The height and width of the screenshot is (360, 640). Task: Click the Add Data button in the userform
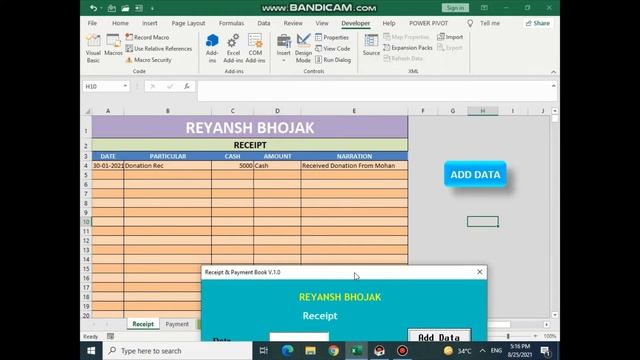tap(439, 336)
